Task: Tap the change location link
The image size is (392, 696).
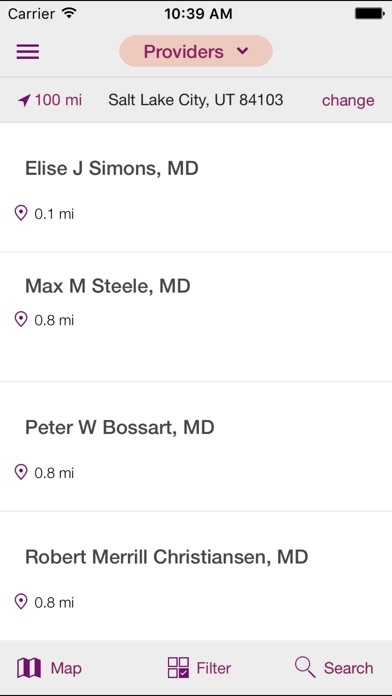Action: click(348, 100)
